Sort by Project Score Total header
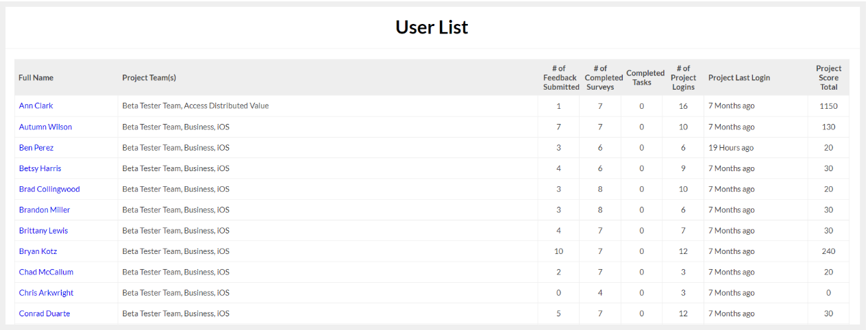Image resolution: width=868 pixels, height=330 pixels. (x=828, y=78)
